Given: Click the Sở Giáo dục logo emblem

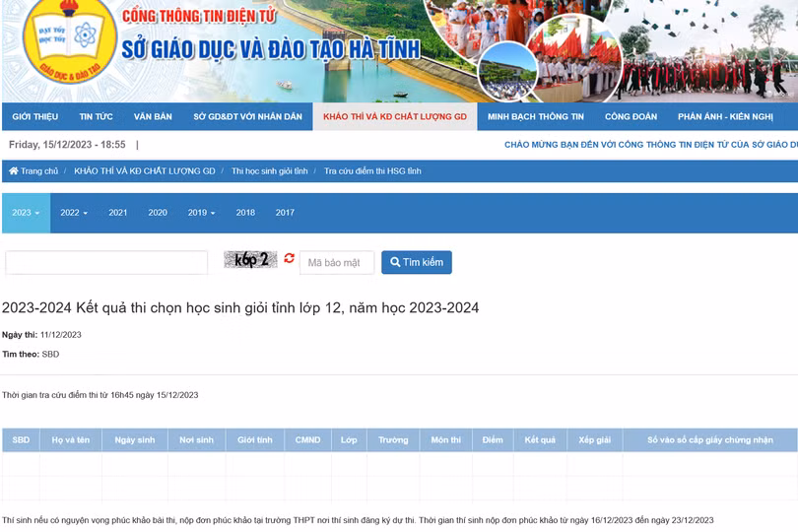Looking at the screenshot, I should tap(70, 41).
